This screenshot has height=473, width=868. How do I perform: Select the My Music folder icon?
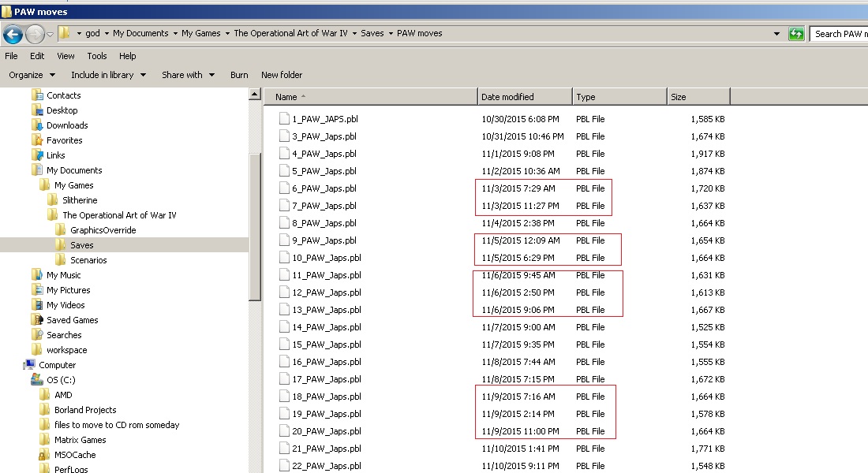click(37, 274)
